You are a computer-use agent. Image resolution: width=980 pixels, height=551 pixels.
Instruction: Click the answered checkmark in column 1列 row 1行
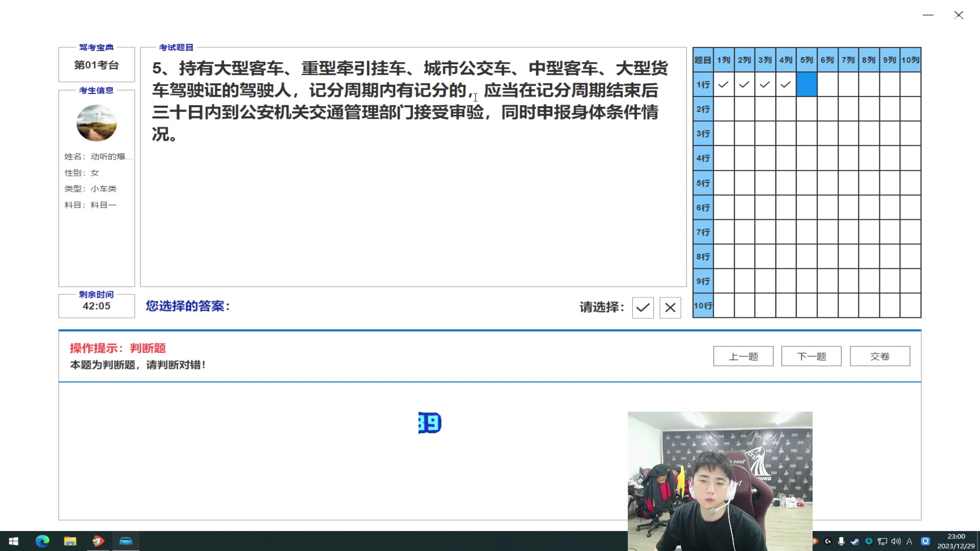[x=723, y=84]
